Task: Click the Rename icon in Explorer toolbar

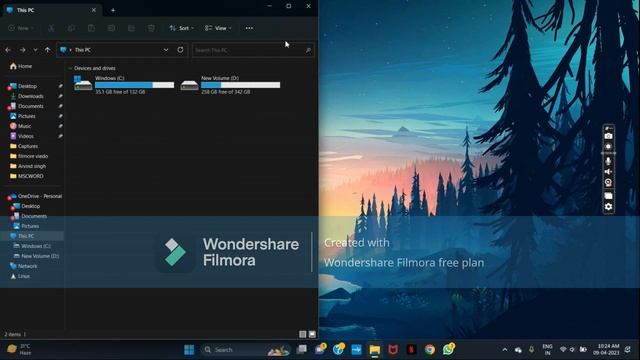Action: click(111, 28)
